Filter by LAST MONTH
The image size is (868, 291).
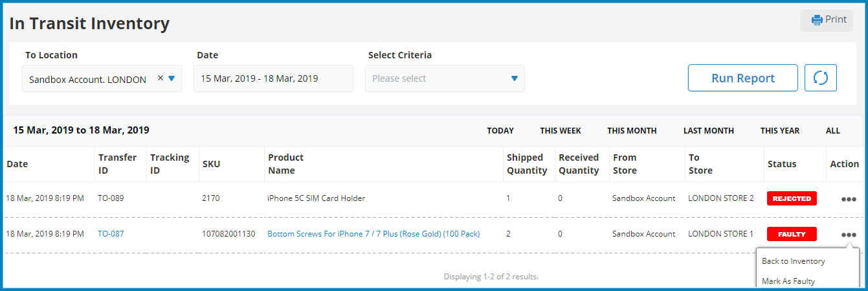click(709, 130)
